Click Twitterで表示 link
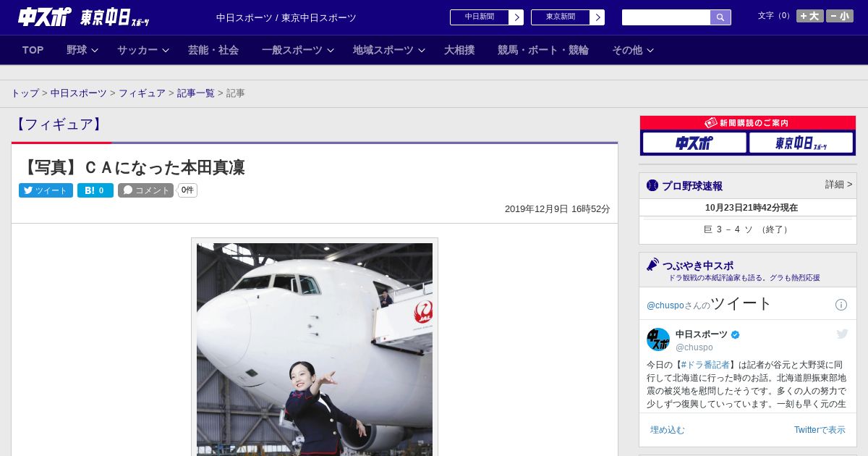This screenshot has width=868, height=456. coord(820,430)
